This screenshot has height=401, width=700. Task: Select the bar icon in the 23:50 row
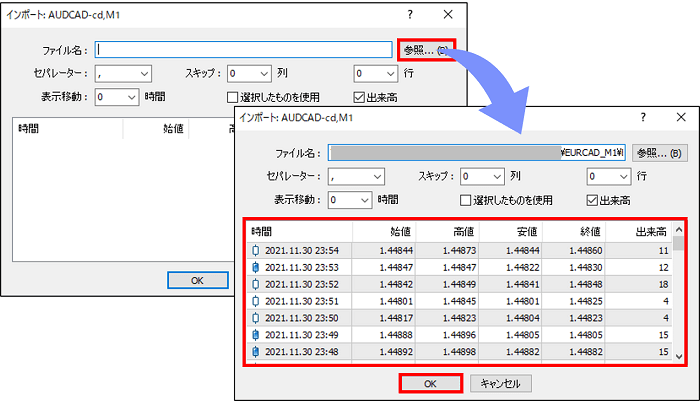click(x=256, y=318)
